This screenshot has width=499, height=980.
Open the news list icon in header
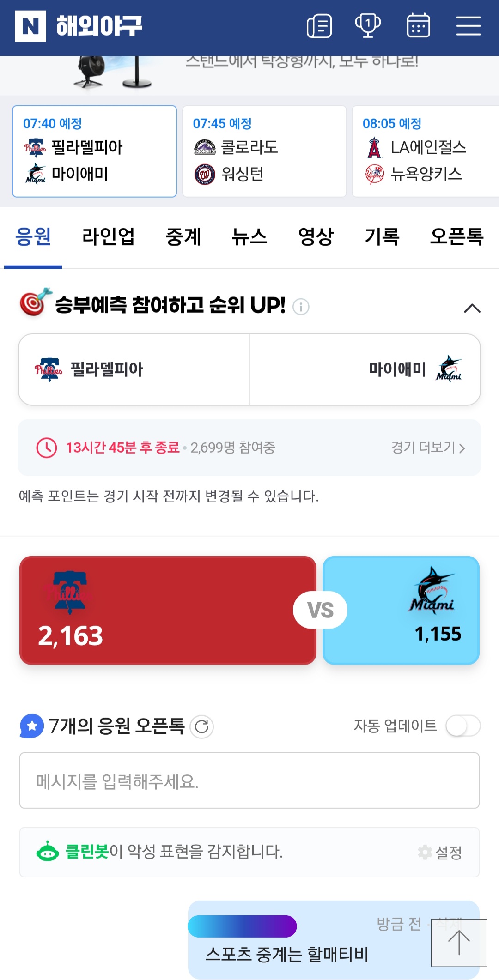[x=319, y=26]
